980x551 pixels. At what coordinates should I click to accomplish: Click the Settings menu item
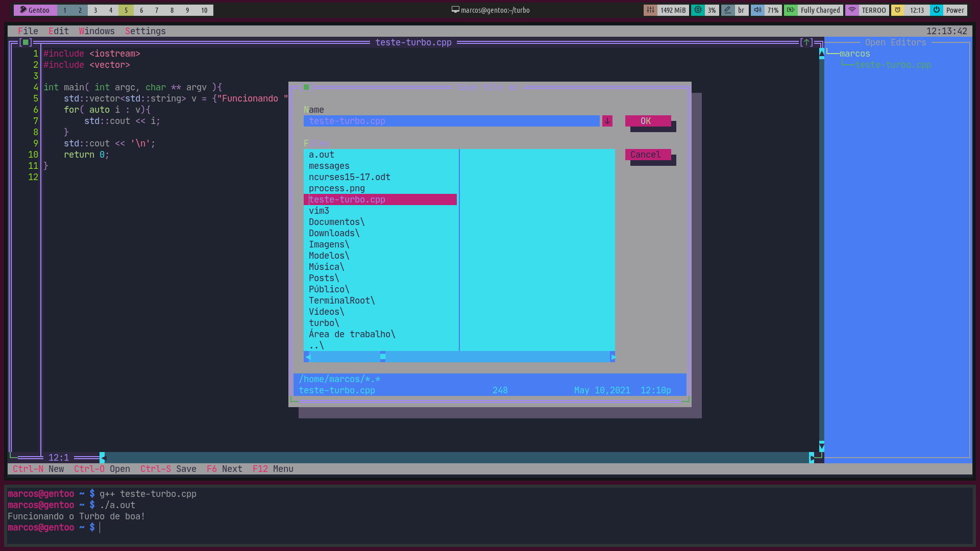pyautogui.click(x=145, y=31)
